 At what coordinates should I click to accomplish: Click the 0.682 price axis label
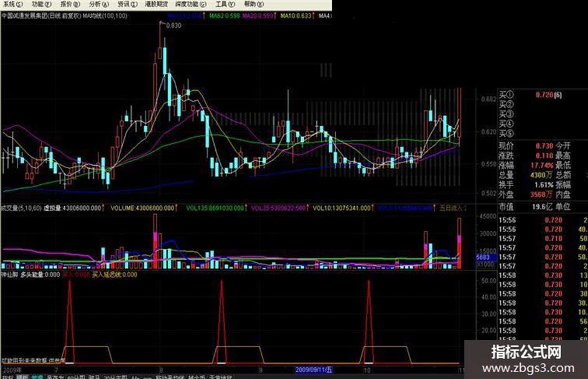[488, 99]
